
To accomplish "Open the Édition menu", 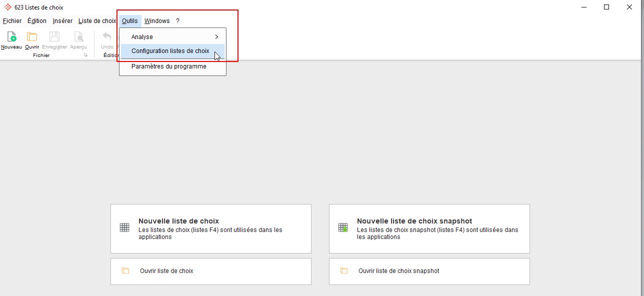I will [37, 21].
